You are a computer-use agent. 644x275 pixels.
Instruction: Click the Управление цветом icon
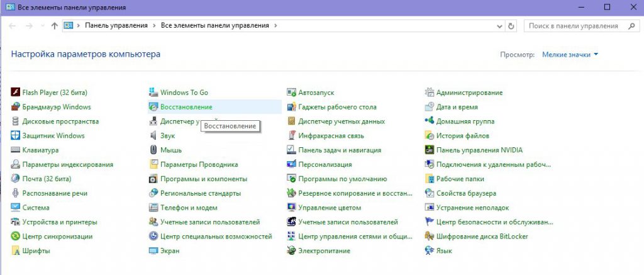coord(291,208)
